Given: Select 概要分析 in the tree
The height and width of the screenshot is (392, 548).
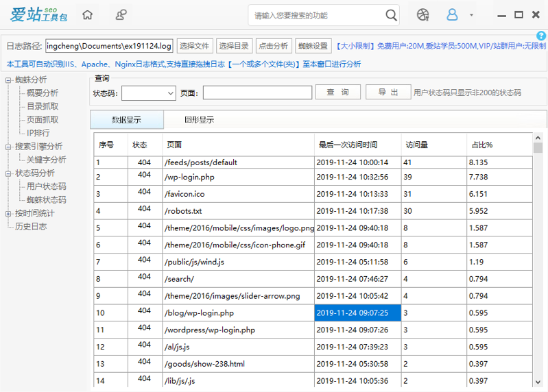Looking at the screenshot, I should click(x=43, y=93).
